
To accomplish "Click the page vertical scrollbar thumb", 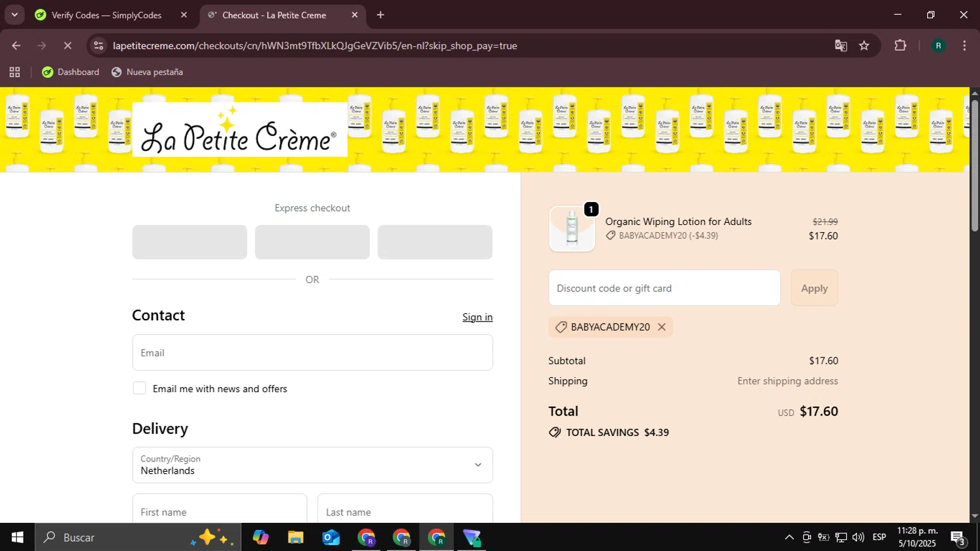I will (975, 165).
